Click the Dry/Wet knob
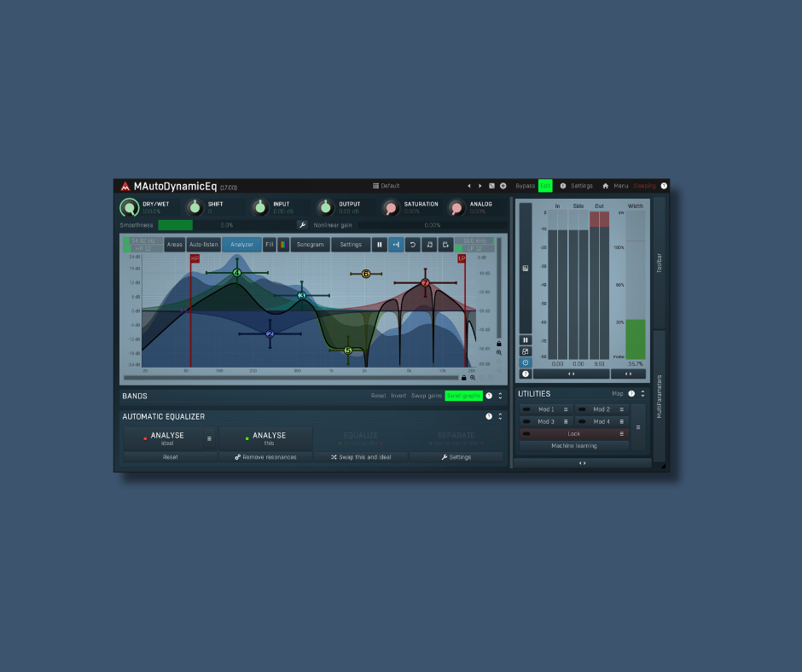The image size is (802, 672). tap(130, 207)
